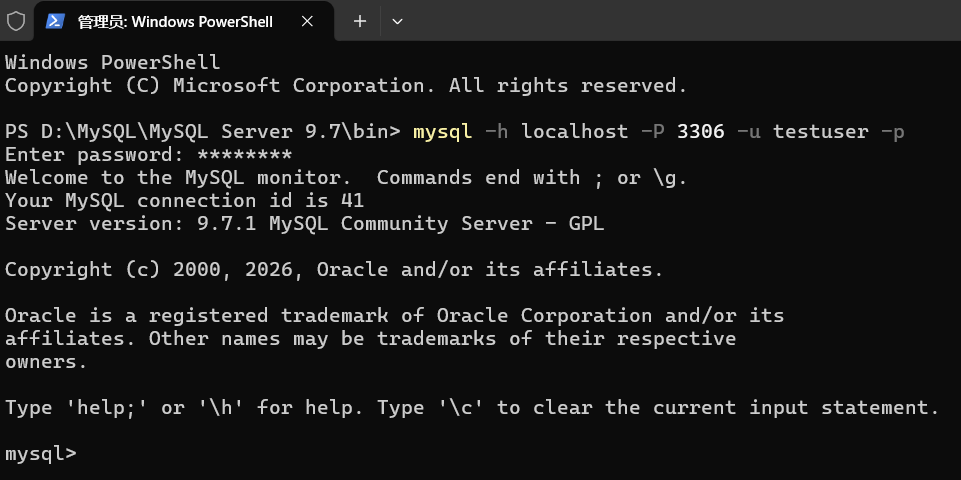Click the masked Enter password asterisks
The image size is (961, 480).
[245, 155]
